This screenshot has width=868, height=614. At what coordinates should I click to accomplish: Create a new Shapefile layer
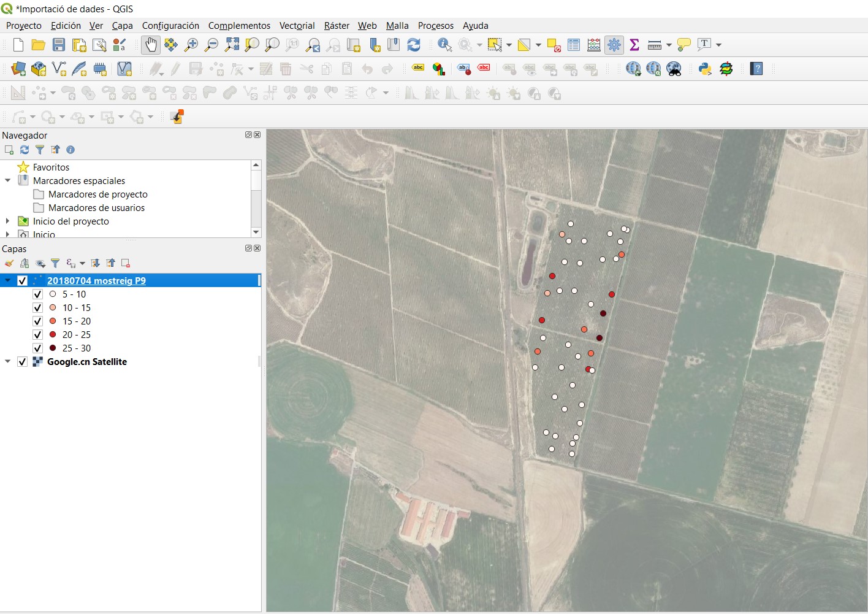point(59,69)
